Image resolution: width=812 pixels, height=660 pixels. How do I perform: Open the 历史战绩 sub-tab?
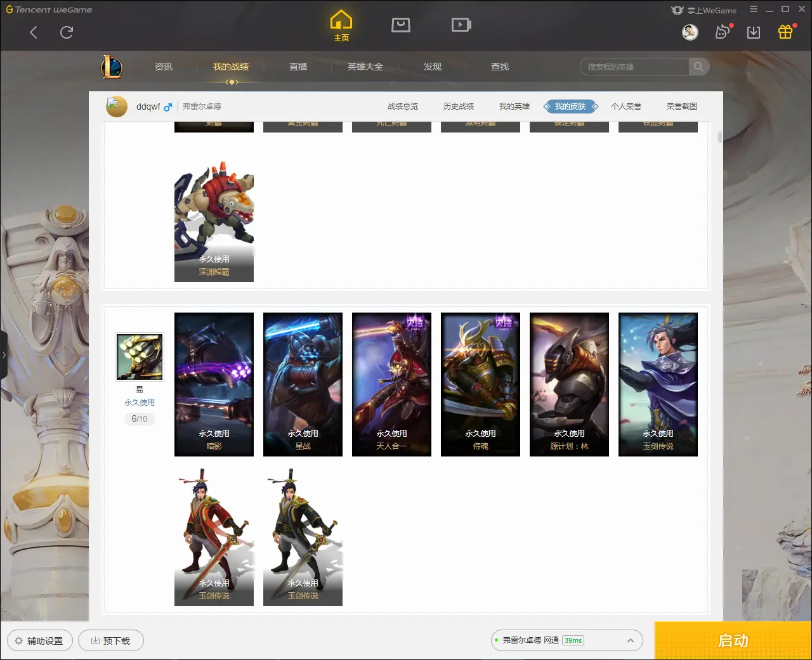point(459,107)
